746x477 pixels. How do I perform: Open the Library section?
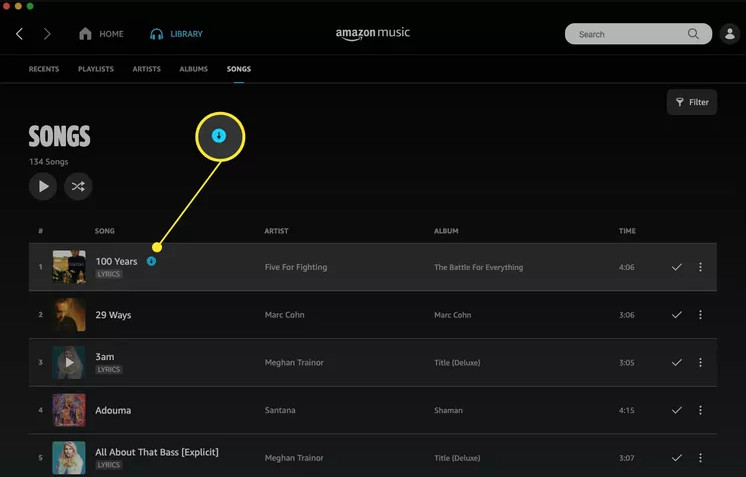click(x=176, y=34)
